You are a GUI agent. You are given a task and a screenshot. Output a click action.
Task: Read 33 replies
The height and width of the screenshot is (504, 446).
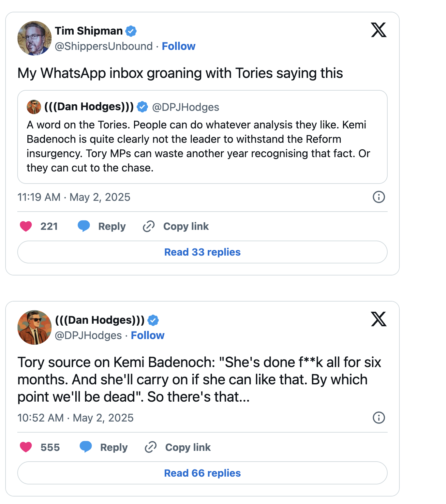[202, 252]
